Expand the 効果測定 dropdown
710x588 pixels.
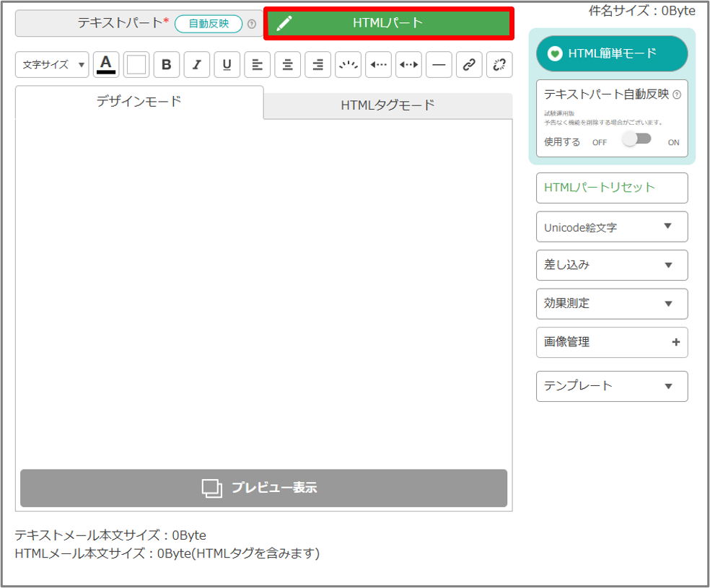612,304
